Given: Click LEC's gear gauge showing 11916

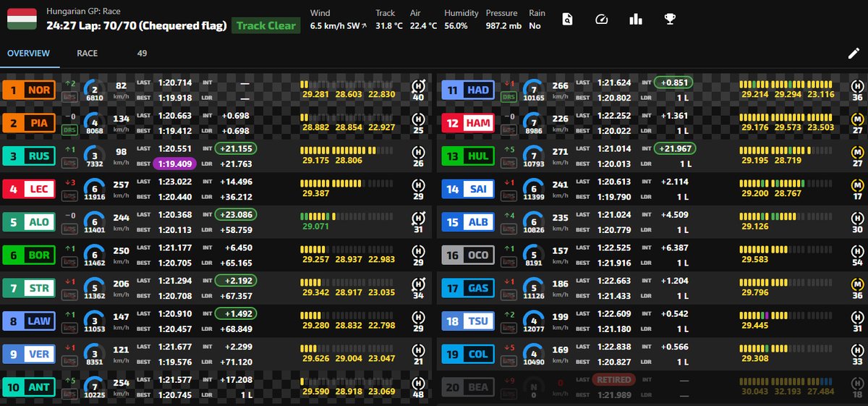Looking at the screenshot, I should (x=95, y=189).
